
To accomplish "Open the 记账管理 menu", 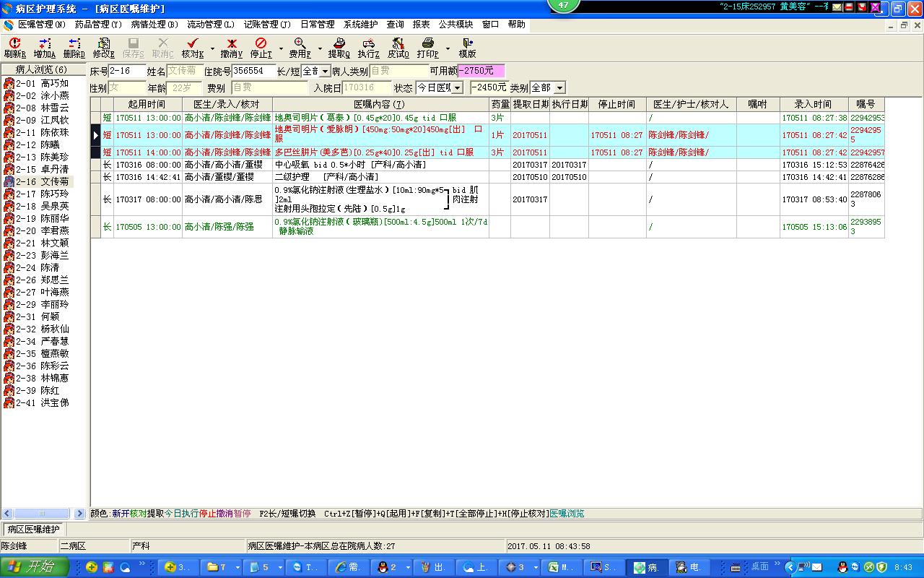I will pyautogui.click(x=267, y=25).
